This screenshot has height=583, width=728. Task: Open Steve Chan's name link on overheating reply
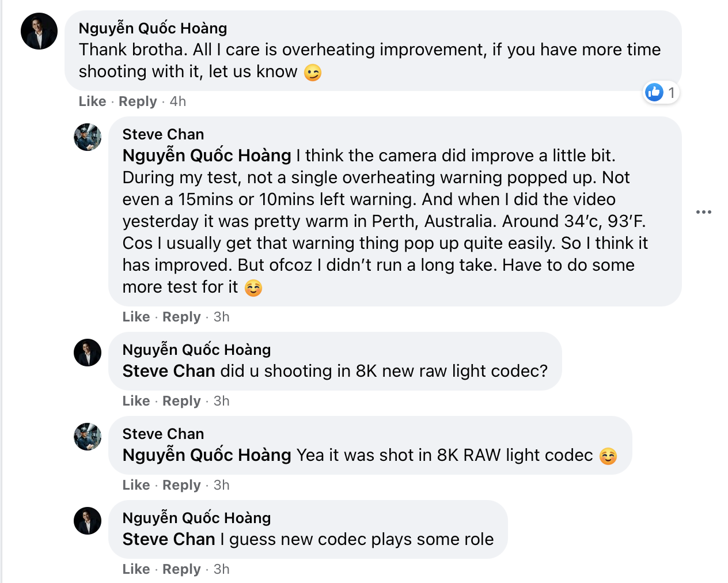(163, 134)
